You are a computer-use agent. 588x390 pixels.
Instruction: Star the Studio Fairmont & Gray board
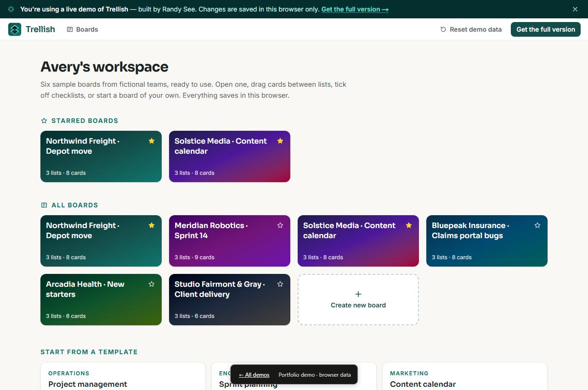click(x=280, y=284)
